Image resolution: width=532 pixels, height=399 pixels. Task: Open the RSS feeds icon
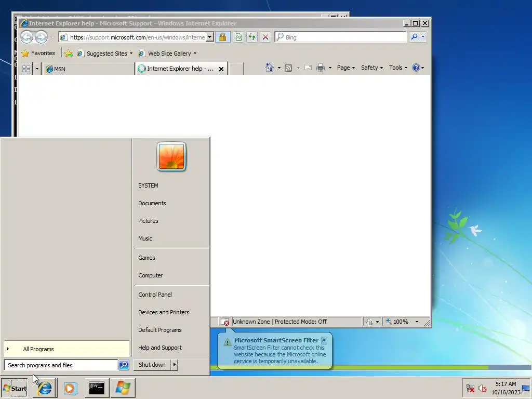(288, 68)
